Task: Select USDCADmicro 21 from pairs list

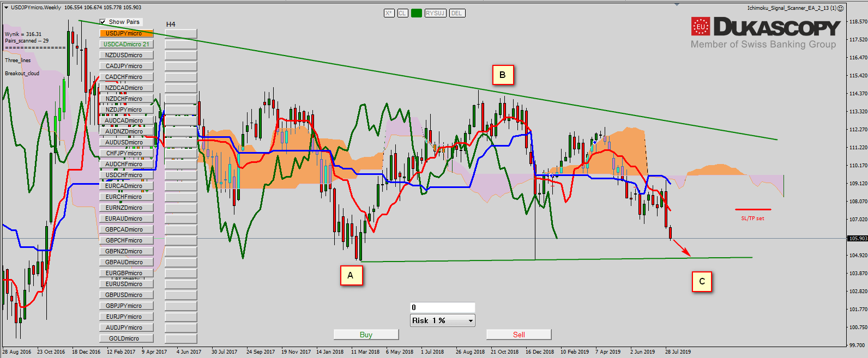Action: (126, 44)
